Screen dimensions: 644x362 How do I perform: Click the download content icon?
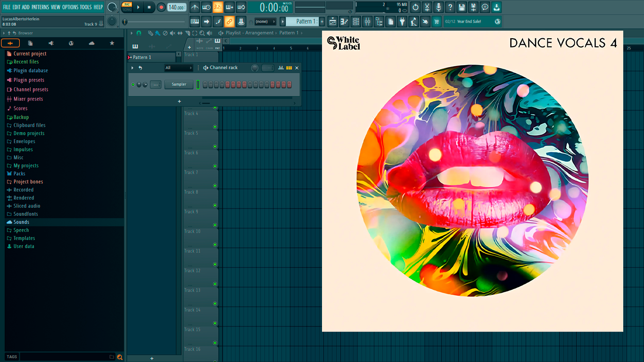(496, 7)
